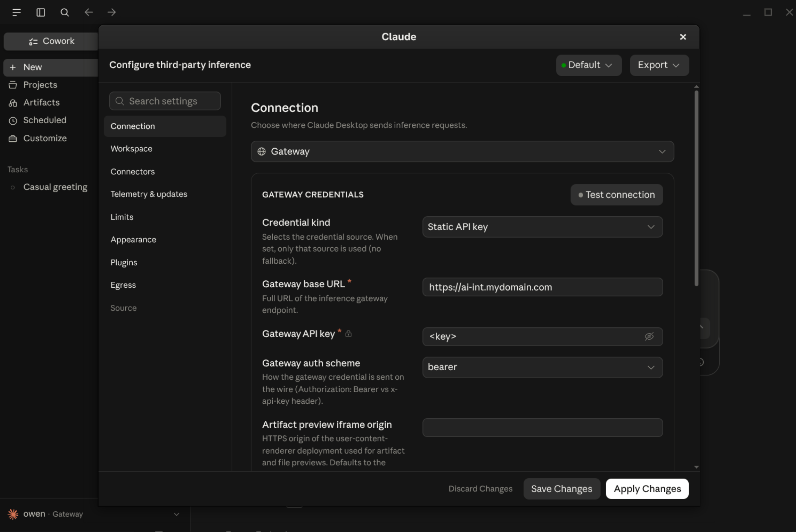
Task: Click the Claude starburst logo icon
Action: point(13,514)
